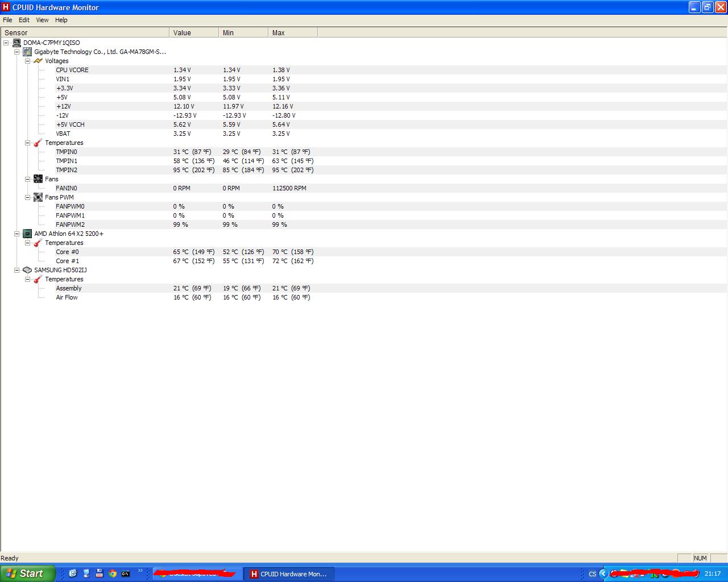
Task: Open the Windows Start menu
Action: point(27,573)
